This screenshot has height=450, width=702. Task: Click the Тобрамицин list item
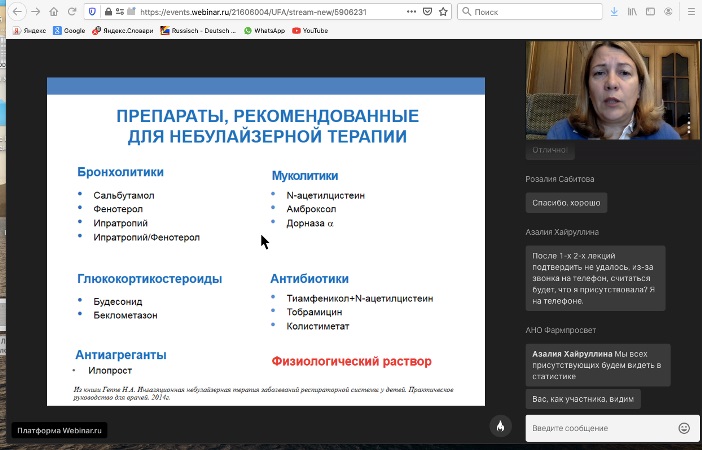[314, 312]
